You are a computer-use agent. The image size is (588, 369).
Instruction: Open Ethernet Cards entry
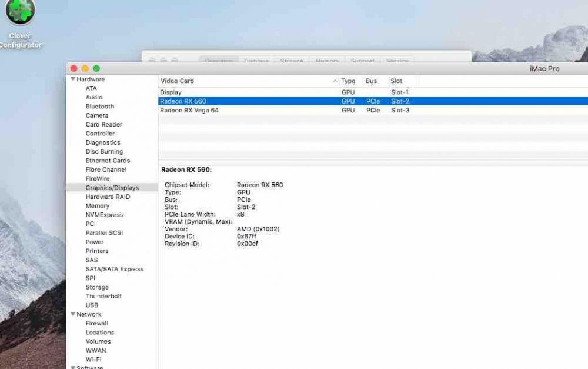click(x=108, y=160)
